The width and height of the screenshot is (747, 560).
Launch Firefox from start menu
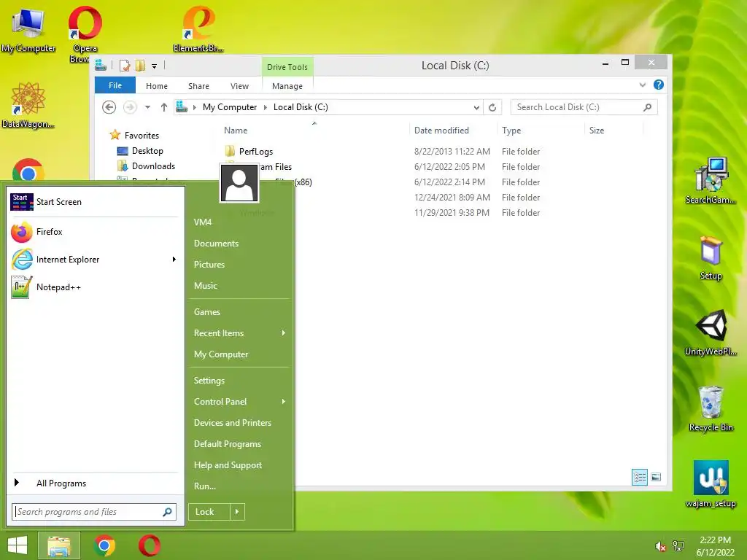tap(94, 232)
